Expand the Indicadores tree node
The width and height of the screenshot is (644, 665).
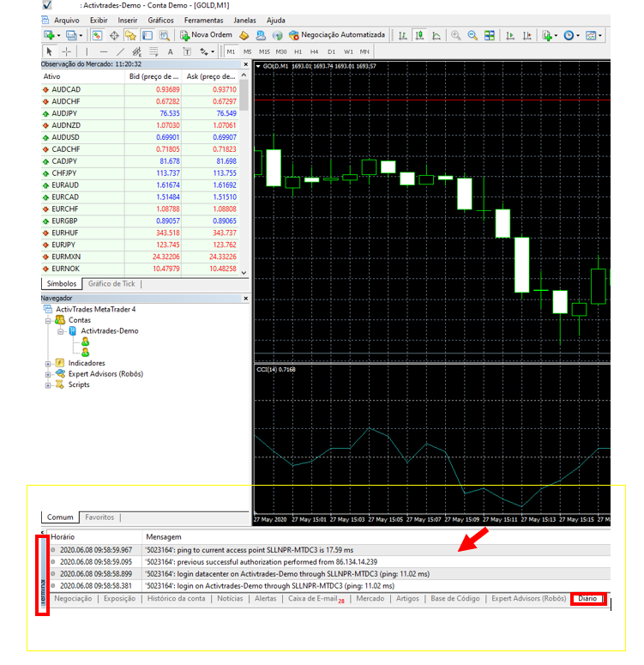(x=48, y=364)
